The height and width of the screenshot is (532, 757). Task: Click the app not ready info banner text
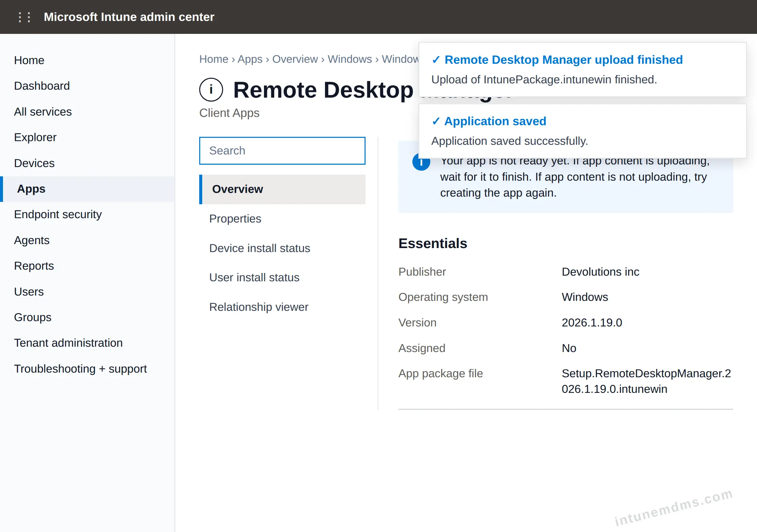(574, 177)
